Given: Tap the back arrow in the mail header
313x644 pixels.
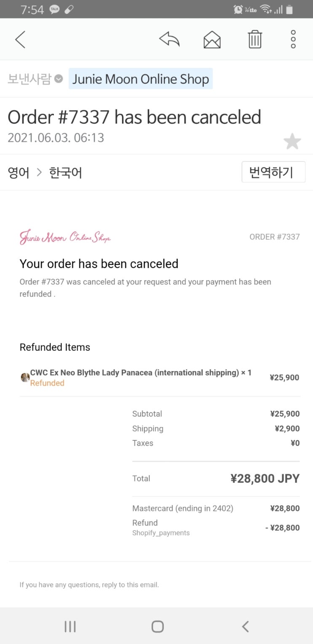Looking at the screenshot, I should [x=20, y=40].
